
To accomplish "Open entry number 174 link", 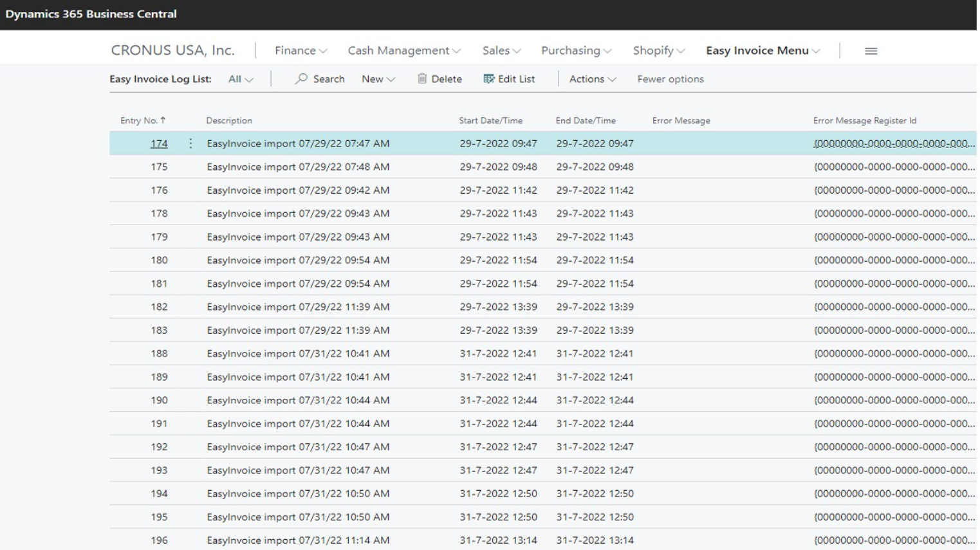I will 159,143.
